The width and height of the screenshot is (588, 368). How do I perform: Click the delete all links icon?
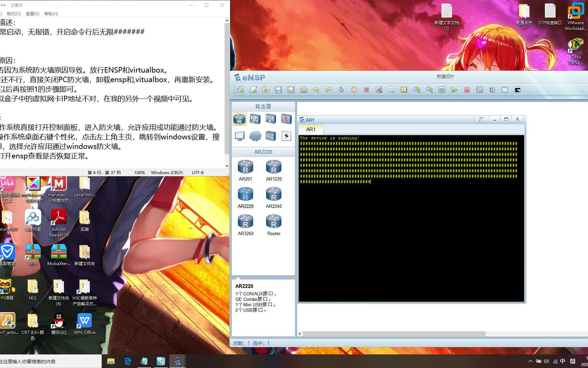coord(379,90)
